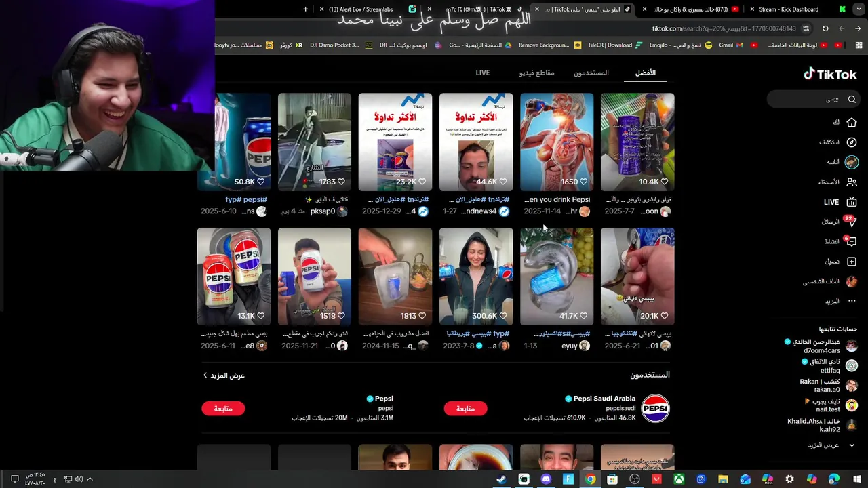Open the More three-dots icon
The image size is (868, 488).
(852, 301)
